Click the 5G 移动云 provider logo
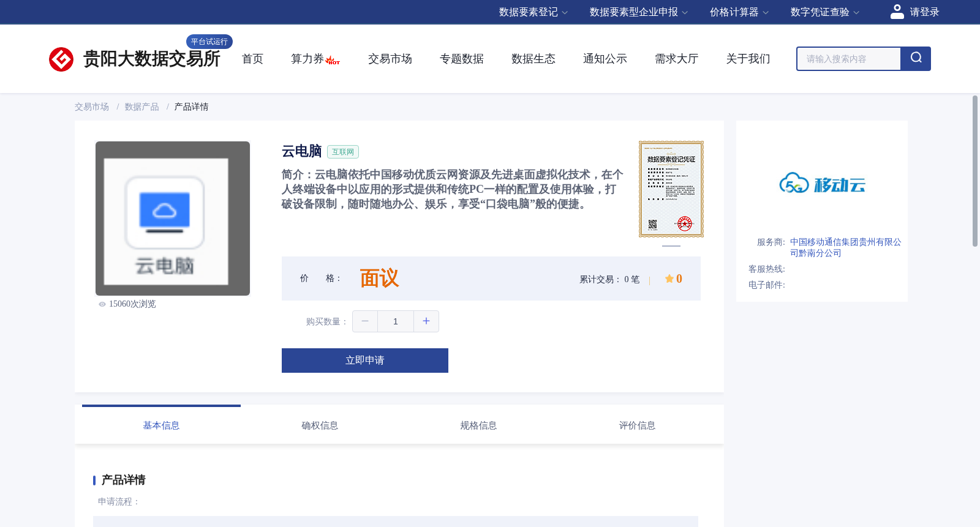 tap(822, 183)
